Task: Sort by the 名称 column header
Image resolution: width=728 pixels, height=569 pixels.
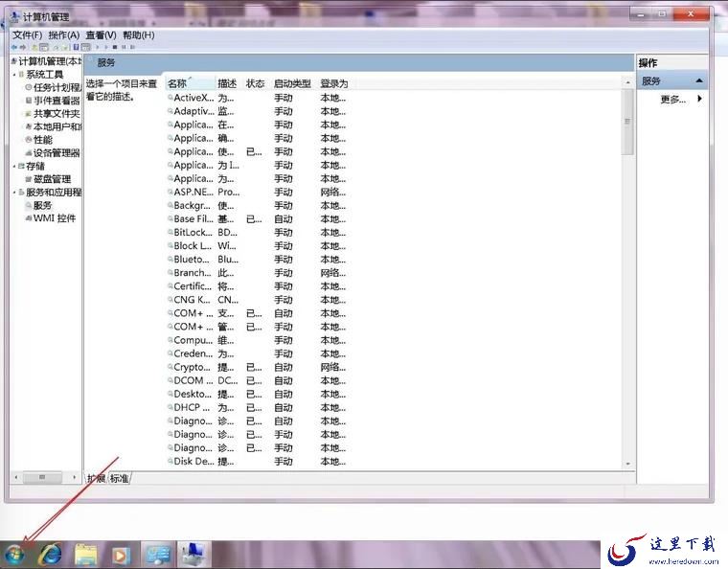Action: coord(191,83)
